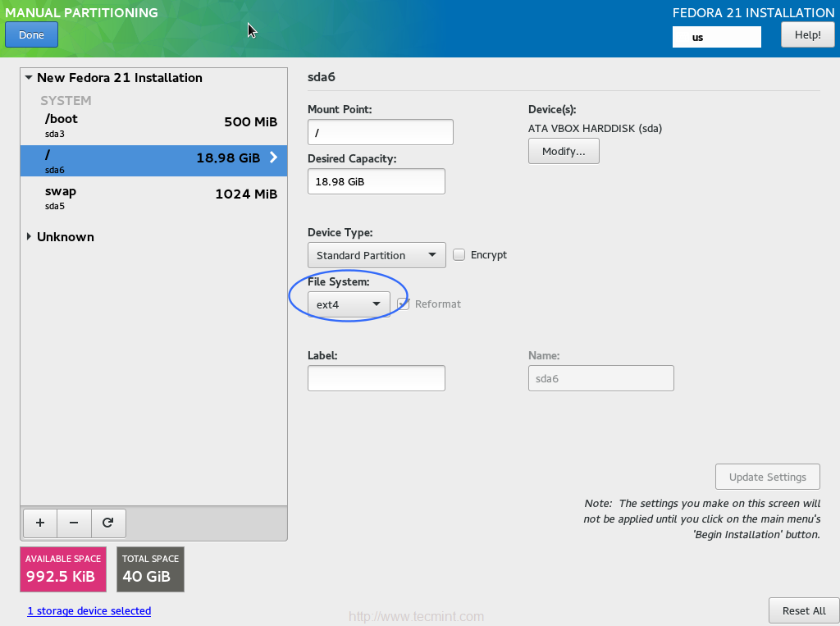Click the Mount Point text field
Viewport: 840px width, 626px height.
(380, 132)
